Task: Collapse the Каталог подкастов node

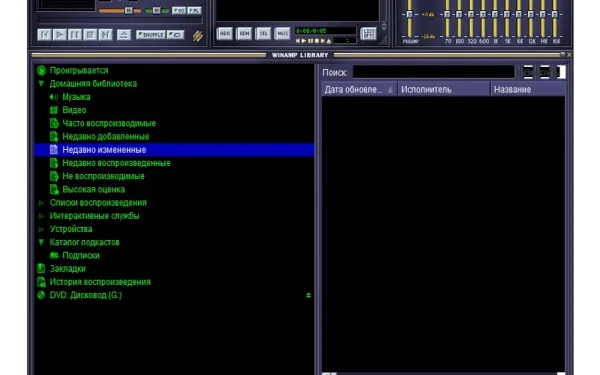Action: [41, 242]
